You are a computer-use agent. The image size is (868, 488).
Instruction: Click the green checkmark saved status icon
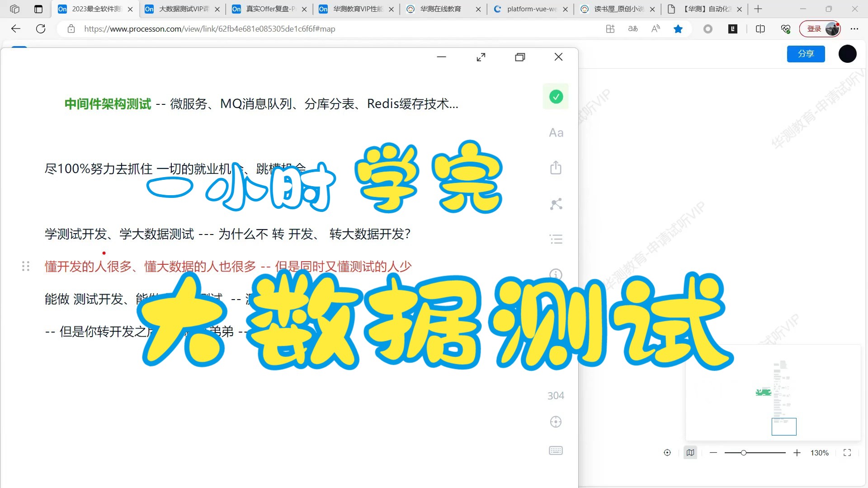(556, 97)
